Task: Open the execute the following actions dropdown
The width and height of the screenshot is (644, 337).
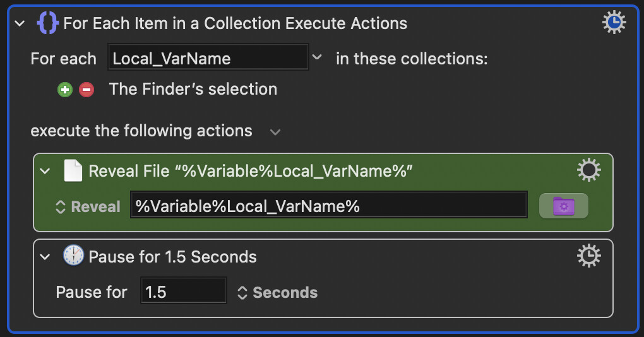Action: click(x=275, y=132)
